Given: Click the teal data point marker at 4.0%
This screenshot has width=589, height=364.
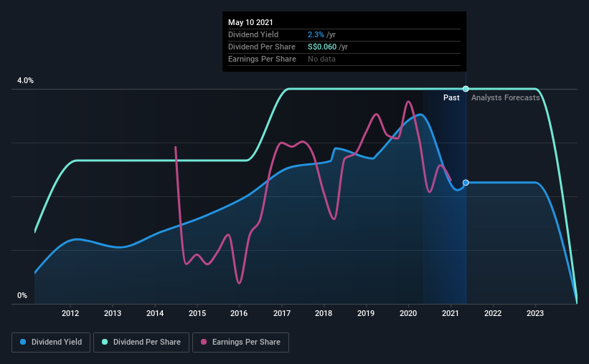Looking at the screenshot, I should pyautogui.click(x=466, y=89).
